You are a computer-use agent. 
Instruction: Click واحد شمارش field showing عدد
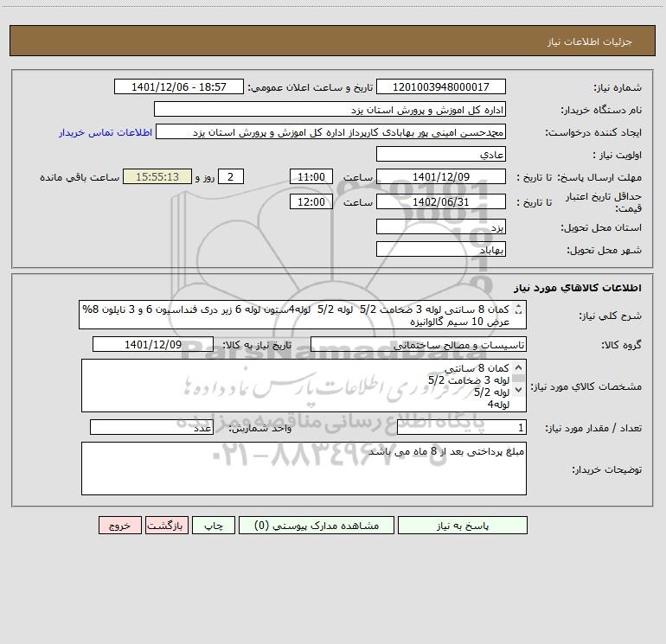pos(151,428)
